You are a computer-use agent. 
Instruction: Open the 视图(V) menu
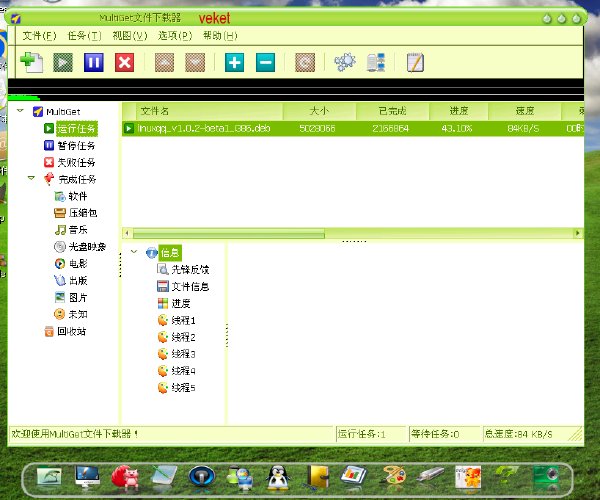coord(130,36)
